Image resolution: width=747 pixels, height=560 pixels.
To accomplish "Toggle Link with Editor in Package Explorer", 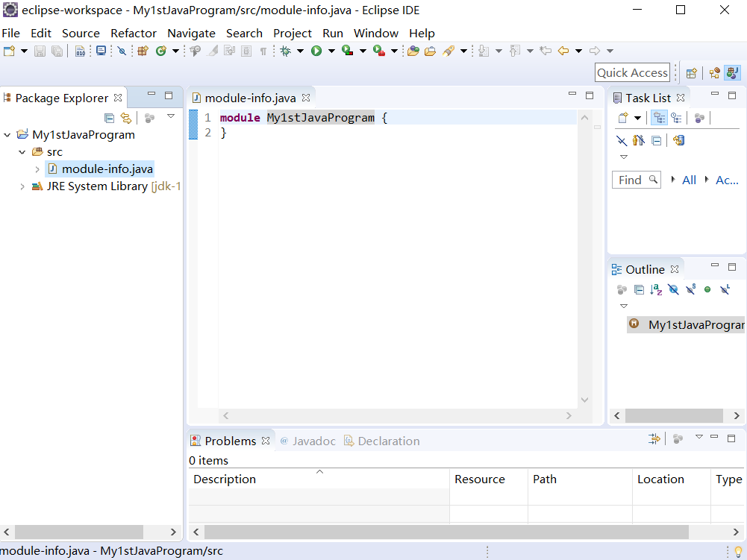I will coord(126,118).
